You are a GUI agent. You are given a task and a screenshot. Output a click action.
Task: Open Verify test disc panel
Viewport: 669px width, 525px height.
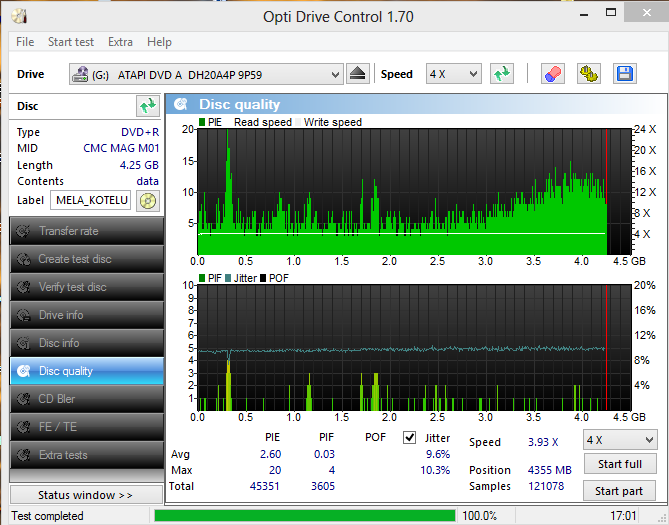[x=87, y=287]
